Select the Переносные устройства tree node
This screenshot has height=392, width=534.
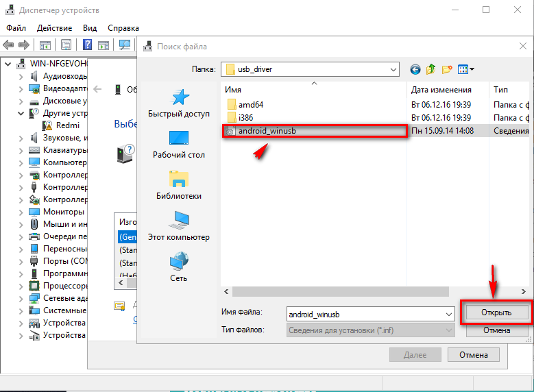[x=64, y=249]
